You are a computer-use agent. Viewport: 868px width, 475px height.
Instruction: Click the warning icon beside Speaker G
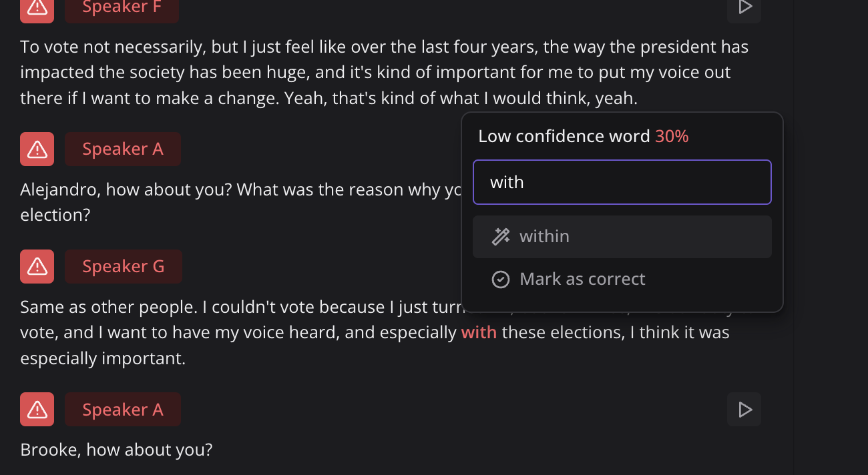click(x=37, y=266)
